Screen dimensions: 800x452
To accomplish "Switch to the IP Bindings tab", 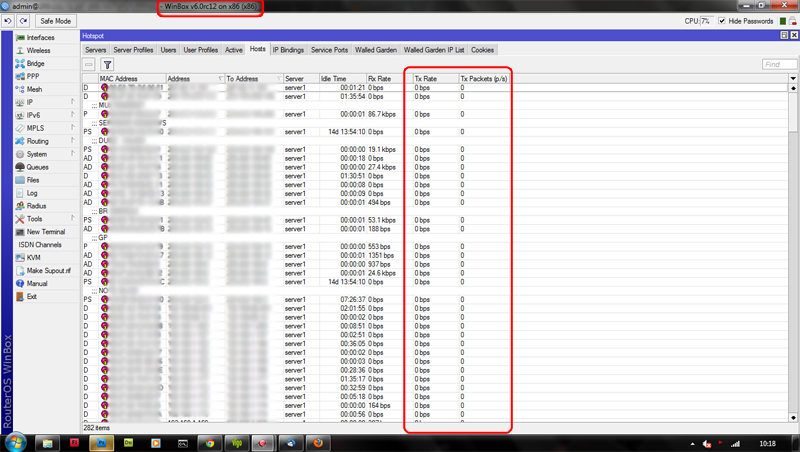I will 288,50.
